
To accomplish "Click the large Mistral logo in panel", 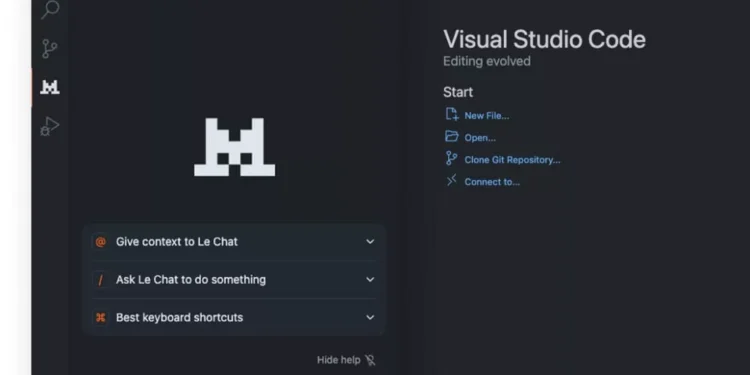I will coord(234,147).
